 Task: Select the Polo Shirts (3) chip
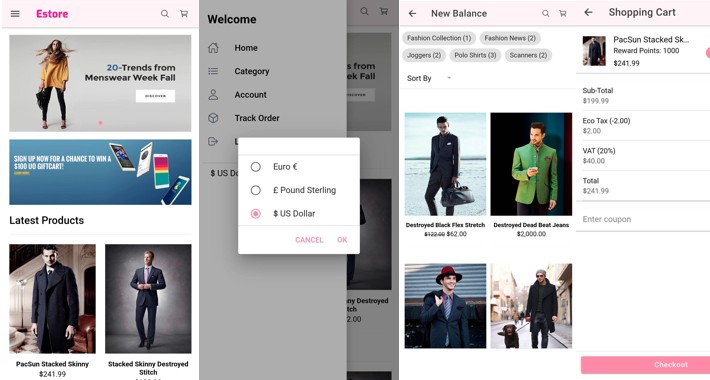[475, 55]
